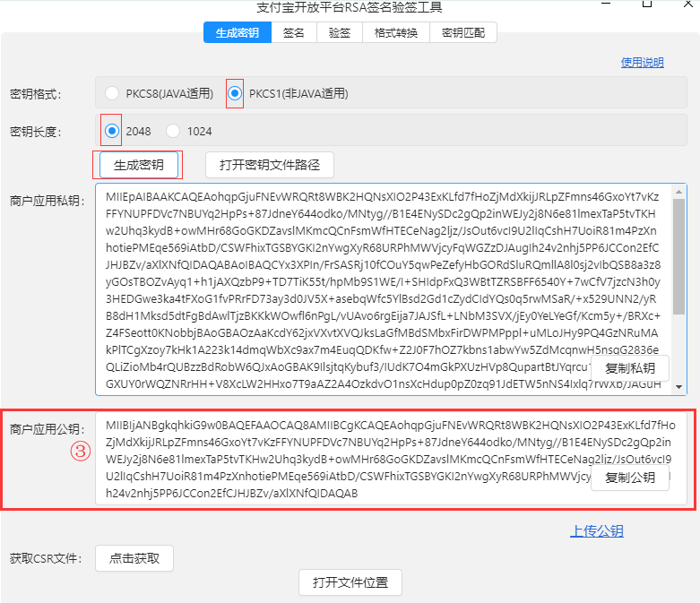Click the 商户应用私钥 label
The image size is (700, 603).
click(x=47, y=201)
